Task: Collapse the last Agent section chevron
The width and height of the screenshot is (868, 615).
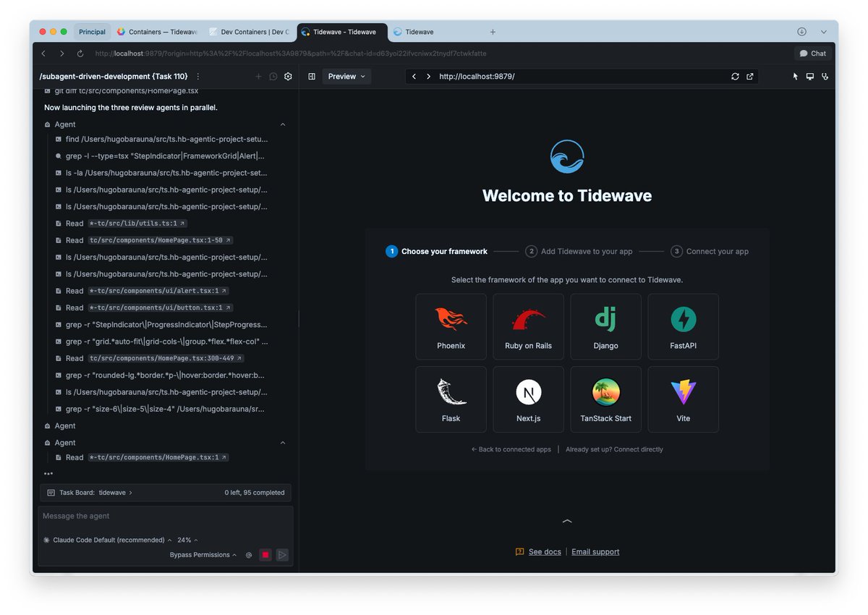Action: [x=283, y=443]
